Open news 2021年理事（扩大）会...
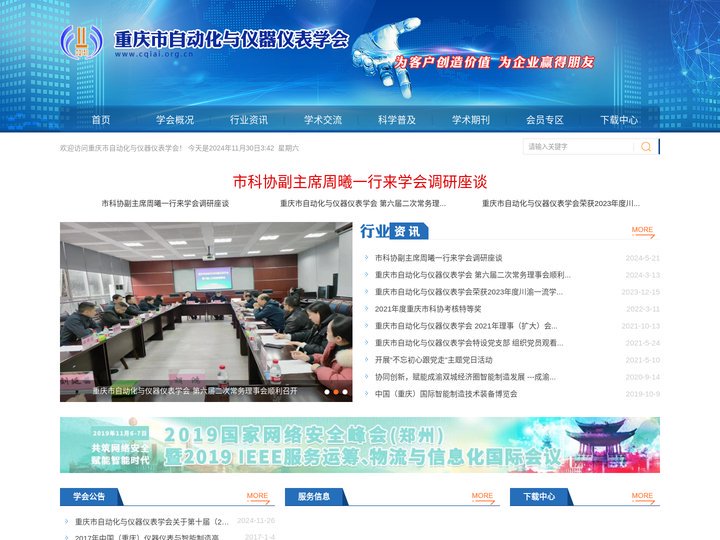 (x=466, y=326)
